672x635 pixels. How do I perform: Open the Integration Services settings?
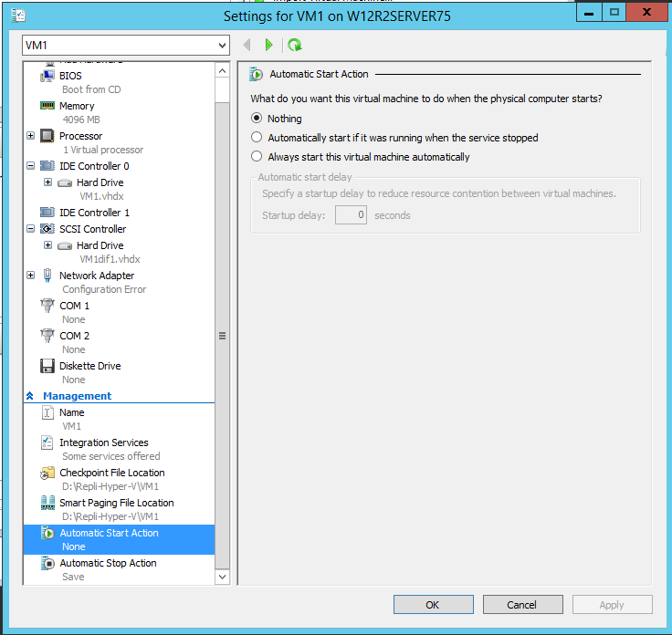pyautogui.click(x=103, y=442)
